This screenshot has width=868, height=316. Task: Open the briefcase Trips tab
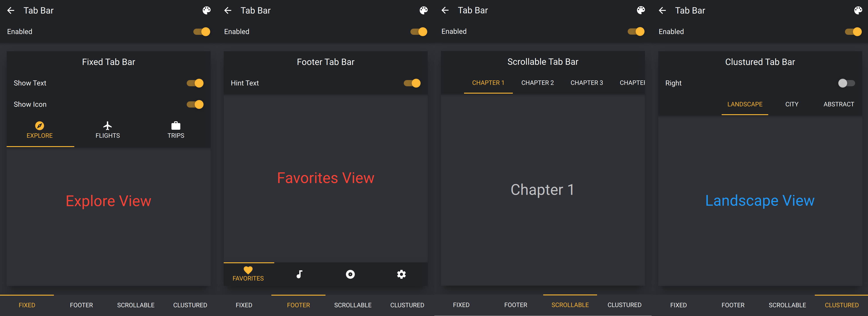coord(176,126)
